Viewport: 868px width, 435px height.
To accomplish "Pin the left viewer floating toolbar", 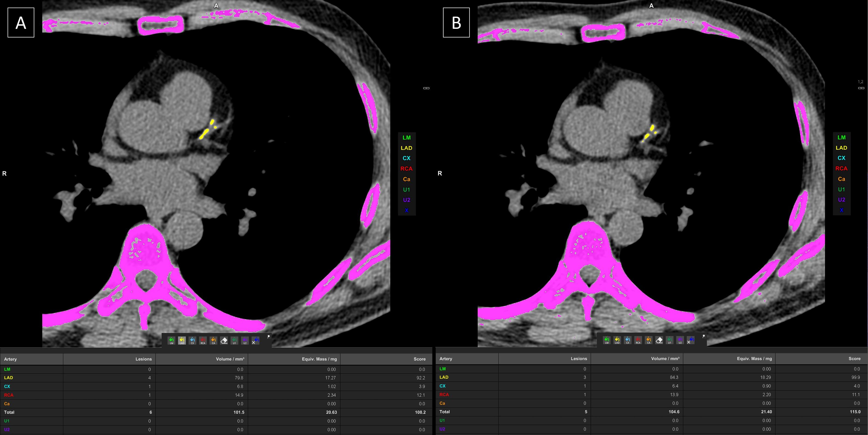I will pyautogui.click(x=268, y=336).
